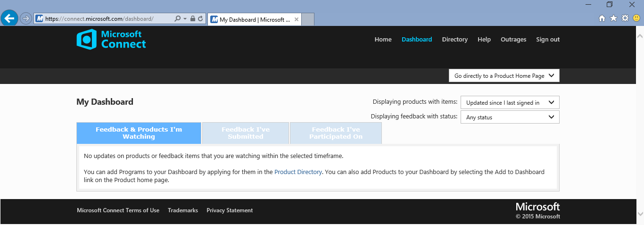Click the lock security icon in address bar
Viewport: 644px width, 225px height.
(x=192, y=19)
